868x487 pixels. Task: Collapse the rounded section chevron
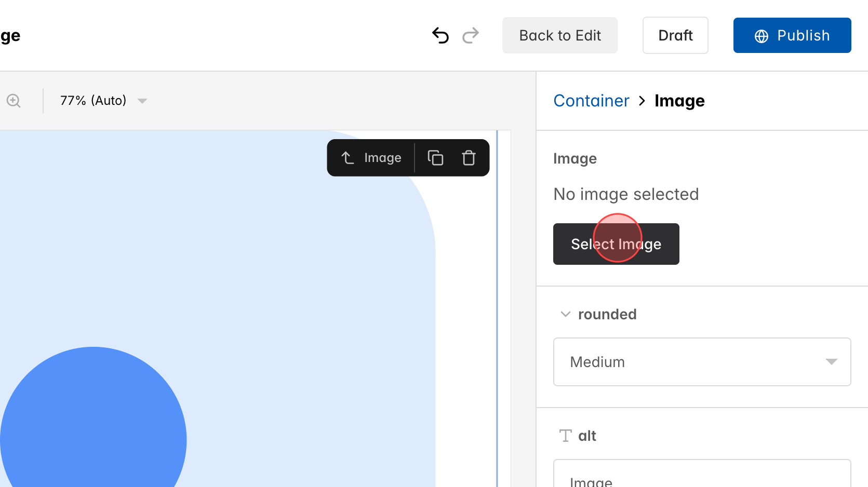565,314
